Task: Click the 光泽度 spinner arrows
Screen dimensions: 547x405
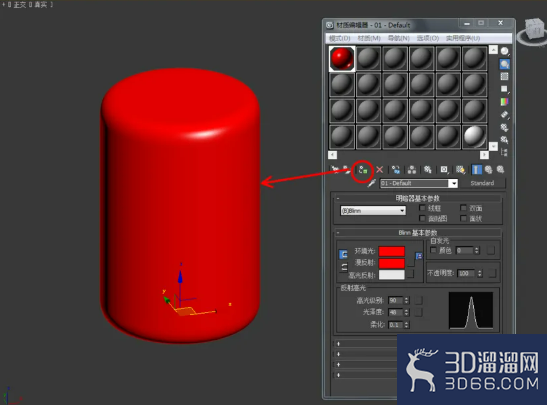Action: click(x=406, y=312)
